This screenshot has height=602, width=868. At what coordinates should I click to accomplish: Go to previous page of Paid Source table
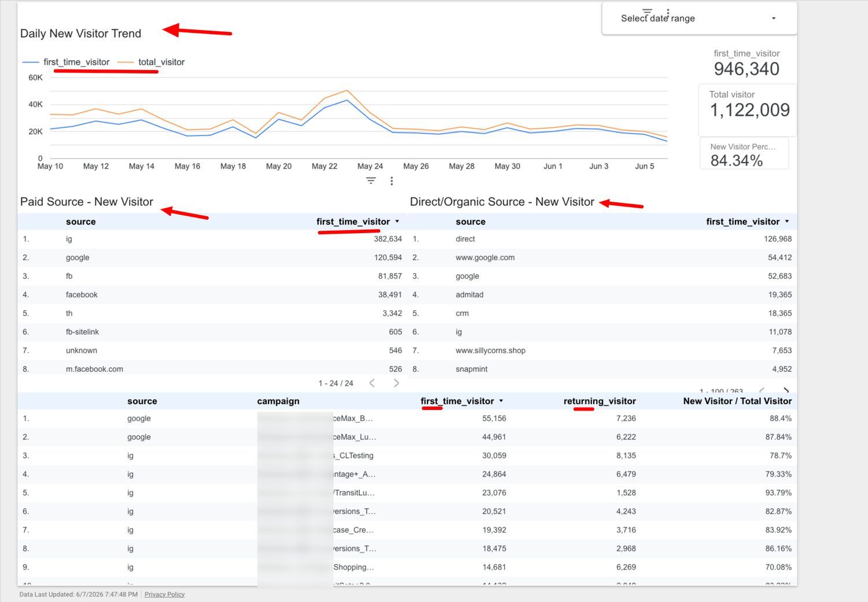click(x=372, y=383)
